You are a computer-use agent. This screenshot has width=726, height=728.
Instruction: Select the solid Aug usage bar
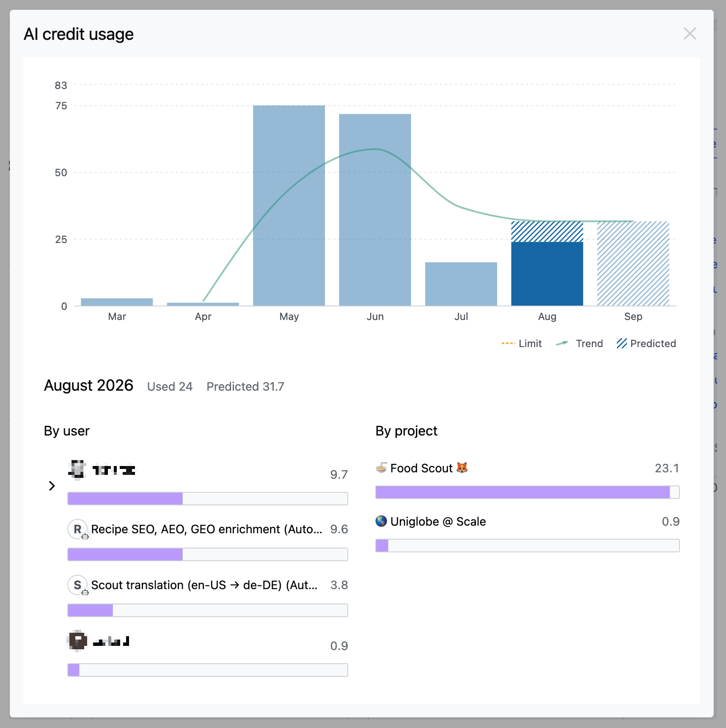pyautogui.click(x=547, y=274)
